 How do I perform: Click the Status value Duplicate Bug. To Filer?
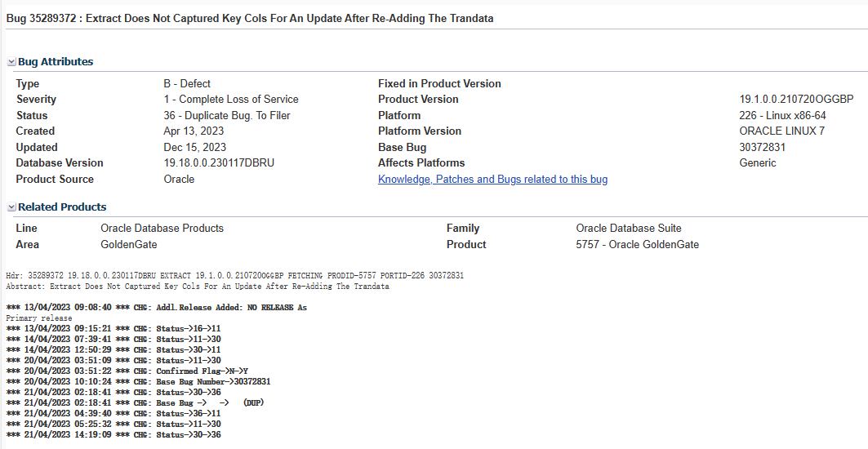(227, 115)
